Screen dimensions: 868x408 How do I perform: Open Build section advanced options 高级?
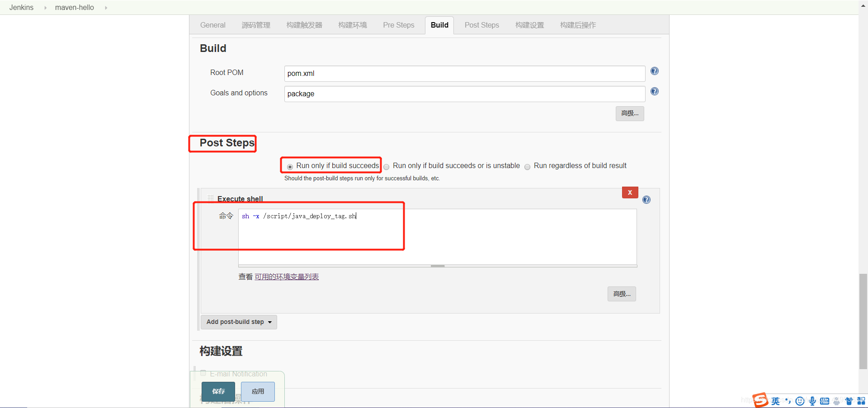630,113
